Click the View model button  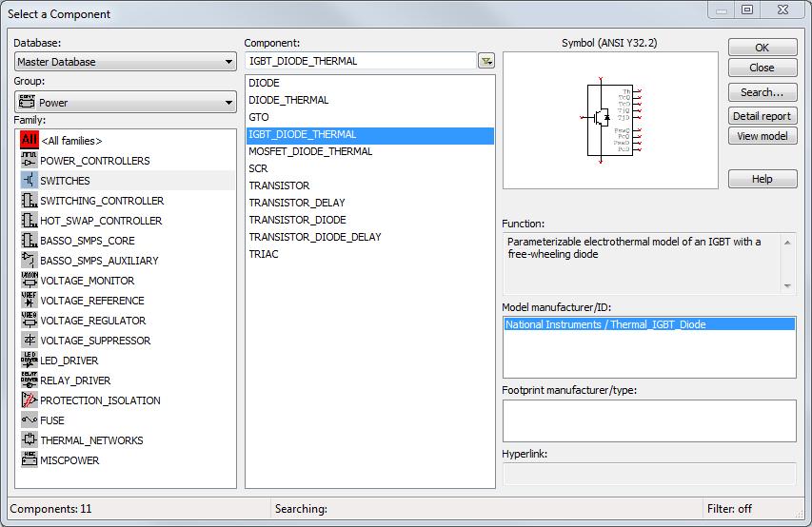[762, 136]
